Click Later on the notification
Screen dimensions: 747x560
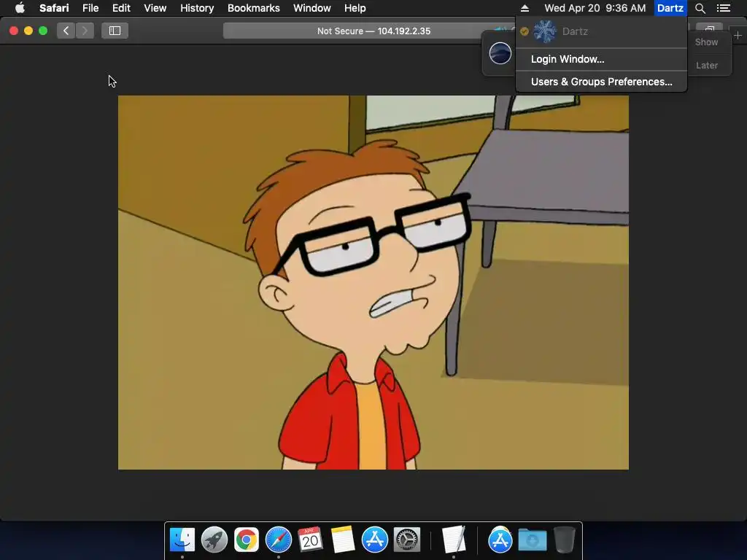pos(706,65)
